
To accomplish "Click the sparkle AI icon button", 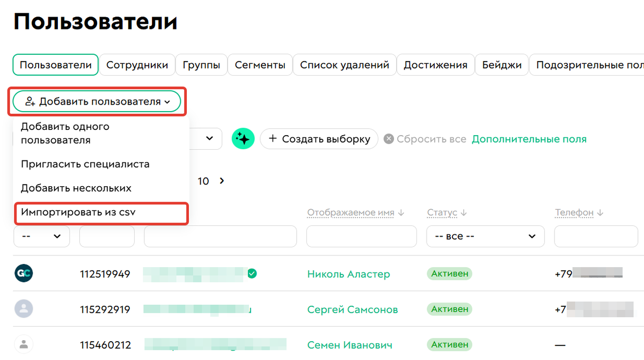I will coord(243,139).
